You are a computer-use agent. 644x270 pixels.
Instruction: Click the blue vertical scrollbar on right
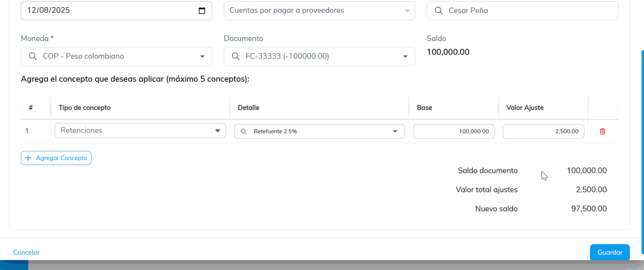[642, 150]
